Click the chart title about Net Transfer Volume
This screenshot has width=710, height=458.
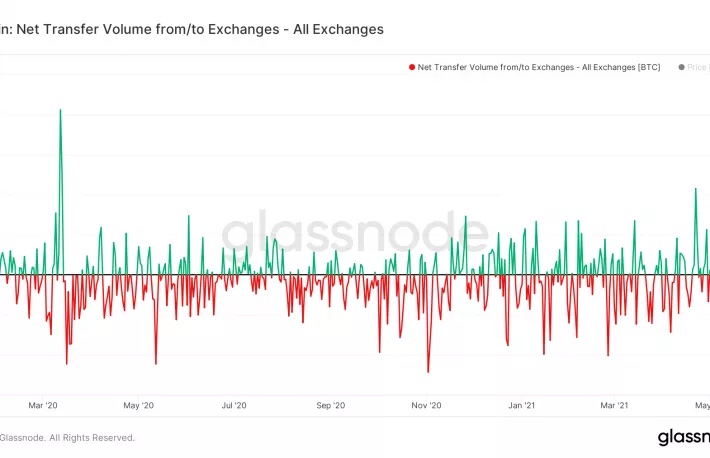tap(192, 30)
